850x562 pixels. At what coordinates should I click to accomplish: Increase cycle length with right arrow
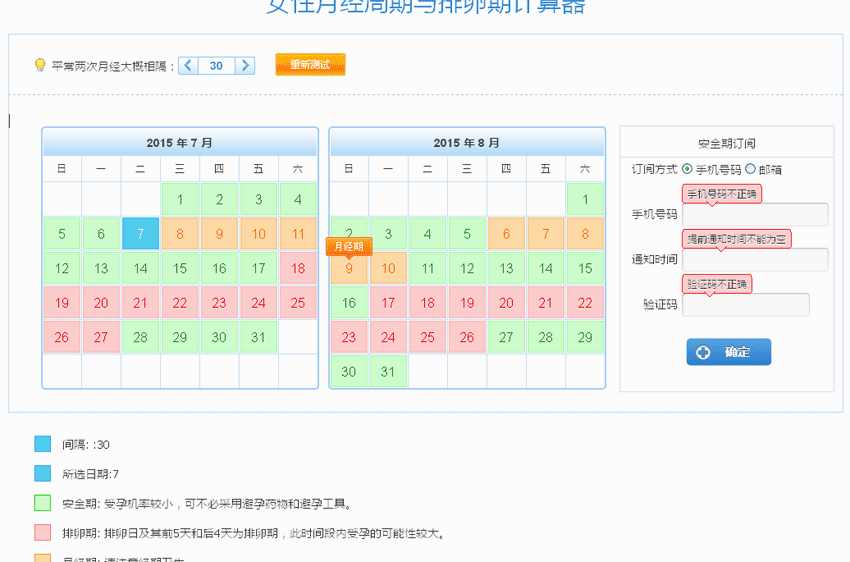pyautogui.click(x=245, y=66)
